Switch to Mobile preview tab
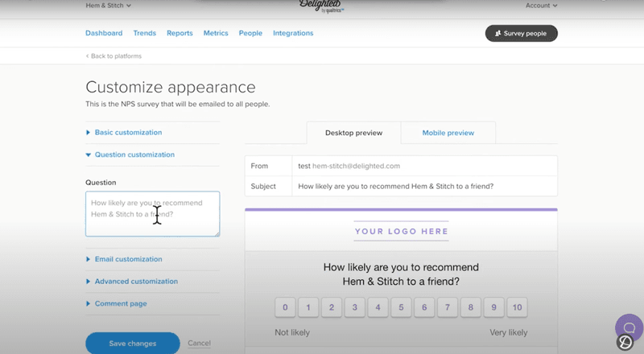This screenshot has width=644, height=354. pyautogui.click(x=448, y=133)
